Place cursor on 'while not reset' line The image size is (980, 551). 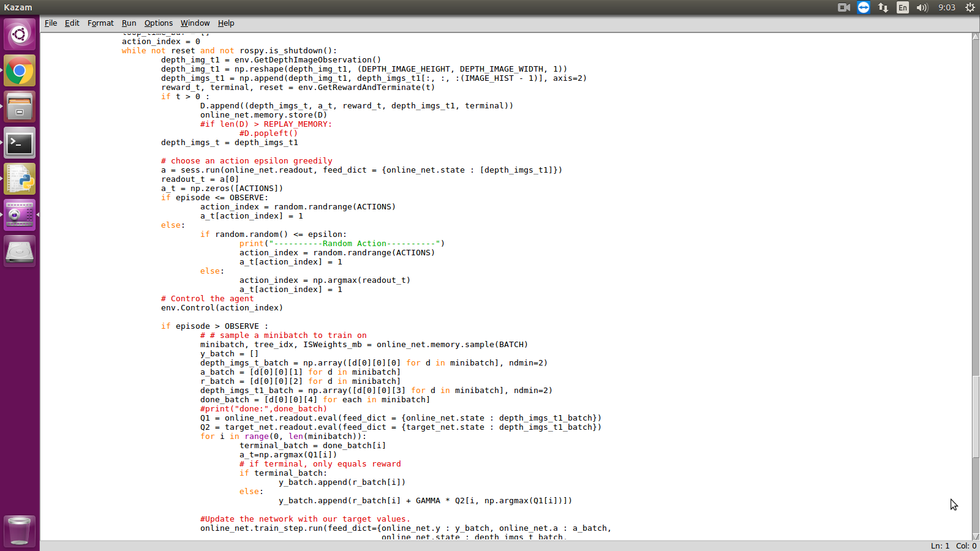[x=229, y=51]
